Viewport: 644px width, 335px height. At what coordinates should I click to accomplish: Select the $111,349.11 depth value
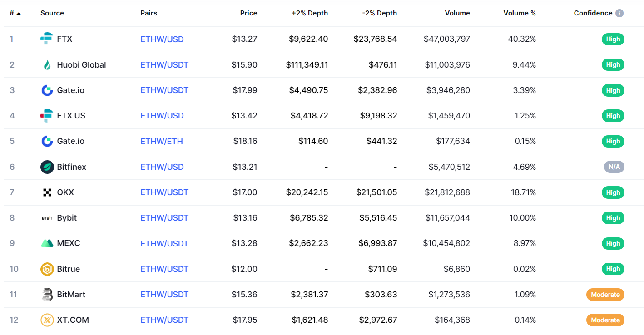307,65
